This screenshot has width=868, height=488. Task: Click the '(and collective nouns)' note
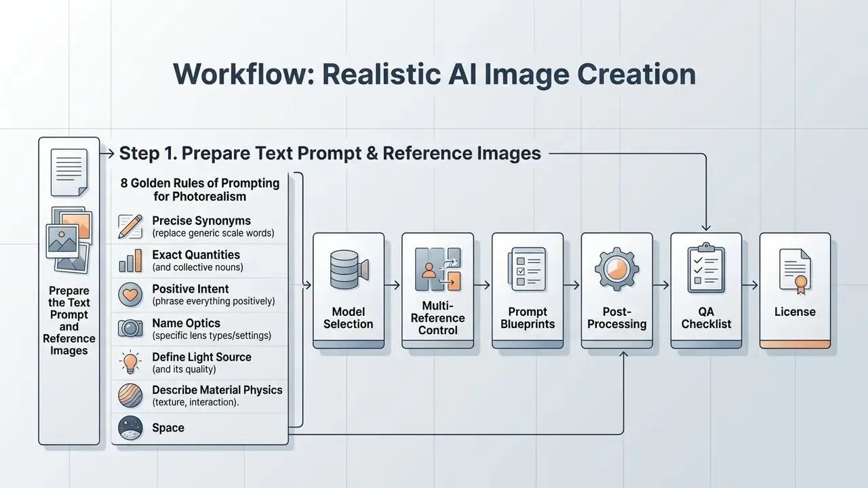point(197,267)
